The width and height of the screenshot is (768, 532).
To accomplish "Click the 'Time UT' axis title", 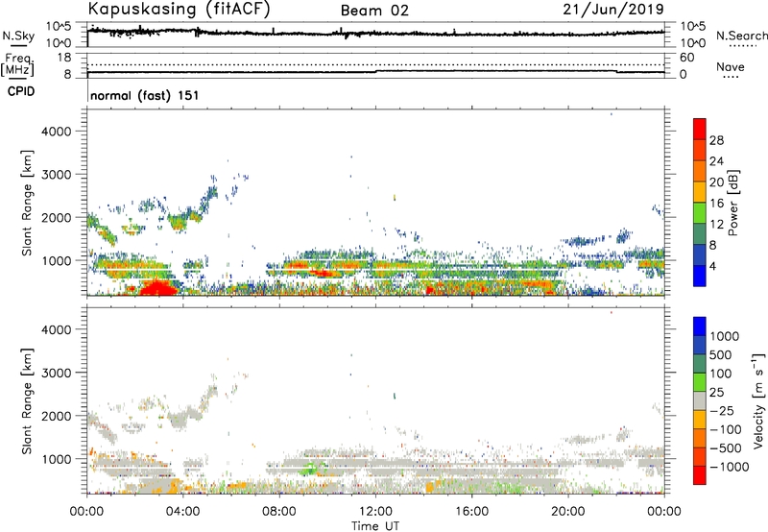I will click(375, 525).
